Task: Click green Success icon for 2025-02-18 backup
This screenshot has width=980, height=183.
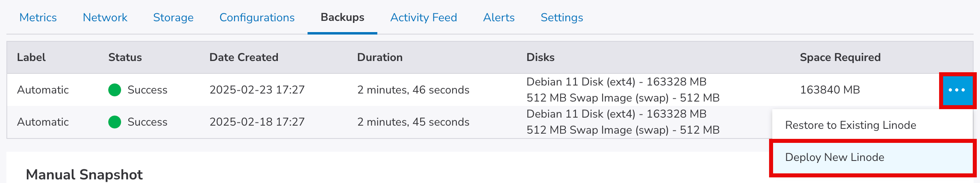Action: tap(115, 122)
